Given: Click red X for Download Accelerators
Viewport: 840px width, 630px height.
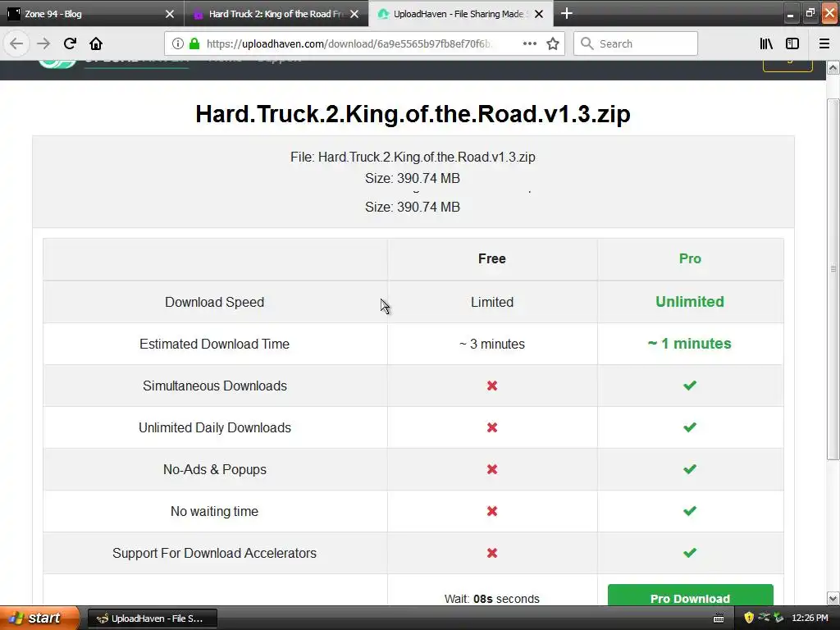Looking at the screenshot, I should [x=492, y=553].
